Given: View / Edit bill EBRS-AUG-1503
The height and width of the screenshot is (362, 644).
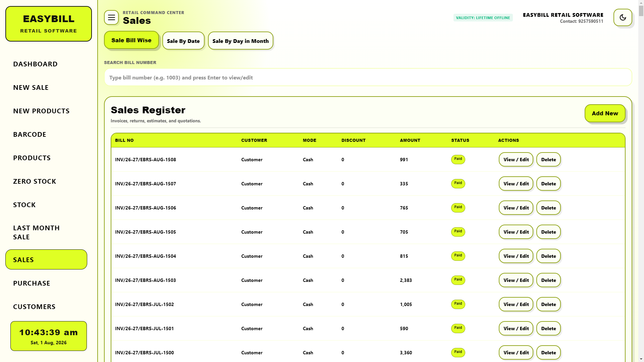Looking at the screenshot, I should 516,280.
